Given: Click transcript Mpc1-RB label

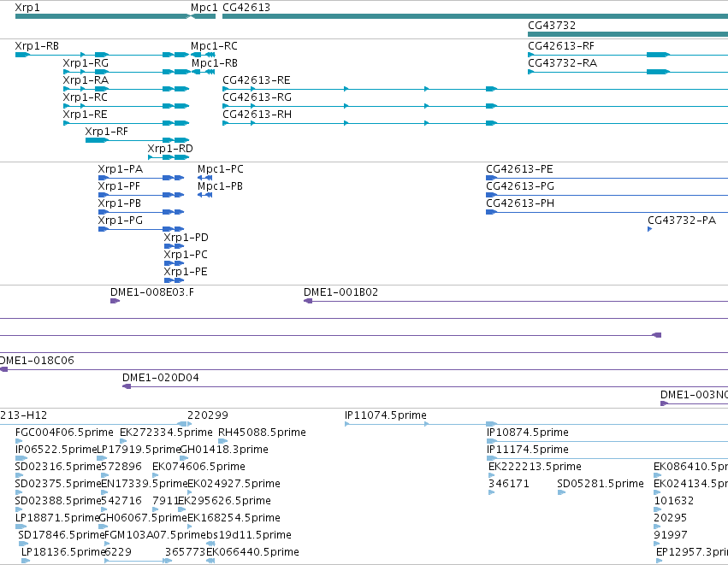Looking at the screenshot, I should click(215, 63).
